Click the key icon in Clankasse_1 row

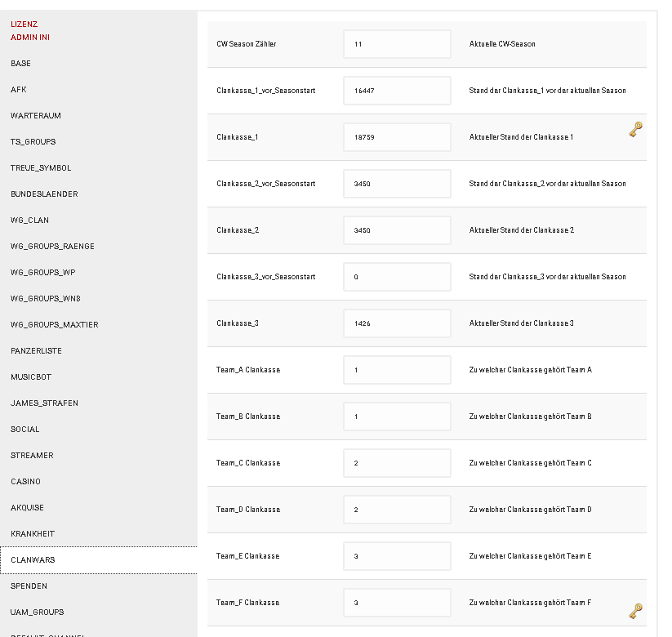pos(635,130)
